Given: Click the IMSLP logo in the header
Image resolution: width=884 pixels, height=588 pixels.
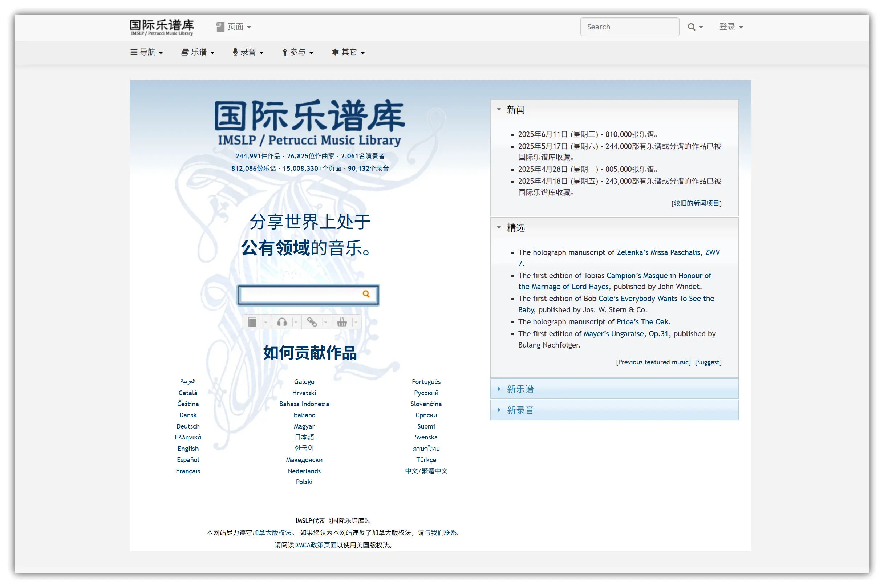Looking at the screenshot, I should pyautogui.click(x=162, y=27).
